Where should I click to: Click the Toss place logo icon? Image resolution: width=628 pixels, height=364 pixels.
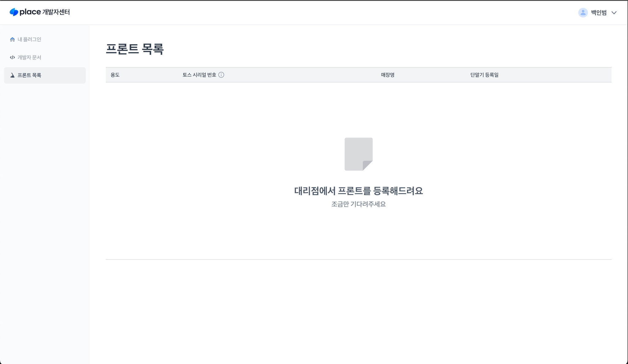[14, 12]
